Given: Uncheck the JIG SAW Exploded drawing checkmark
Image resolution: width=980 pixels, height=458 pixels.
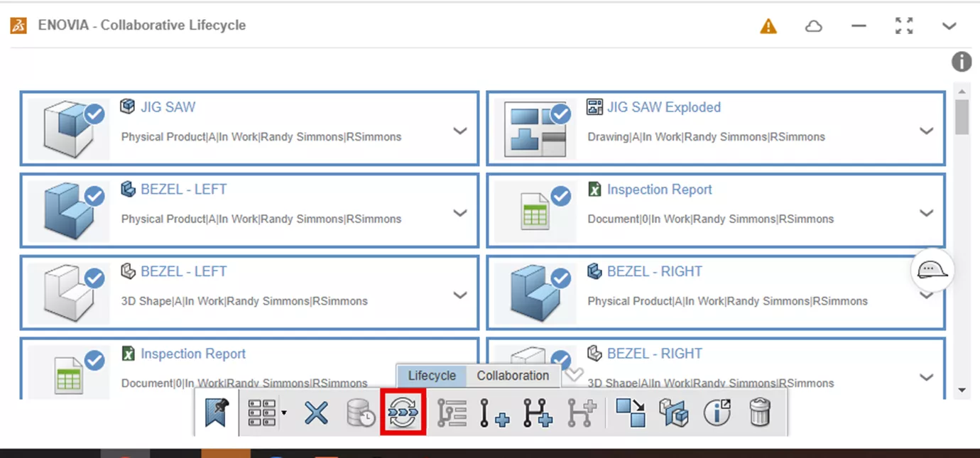Looking at the screenshot, I should tap(561, 114).
